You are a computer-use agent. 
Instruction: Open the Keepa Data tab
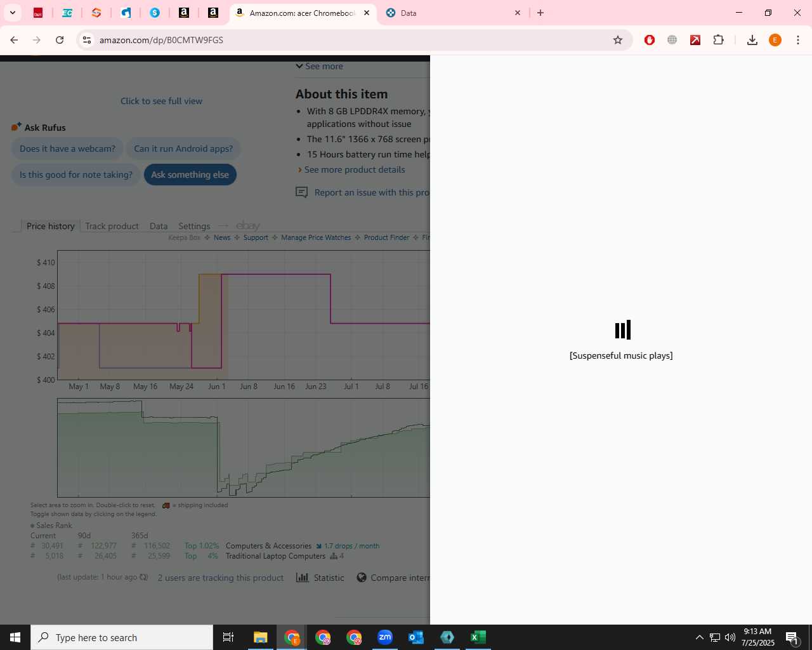pyautogui.click(x=159, y=226)
